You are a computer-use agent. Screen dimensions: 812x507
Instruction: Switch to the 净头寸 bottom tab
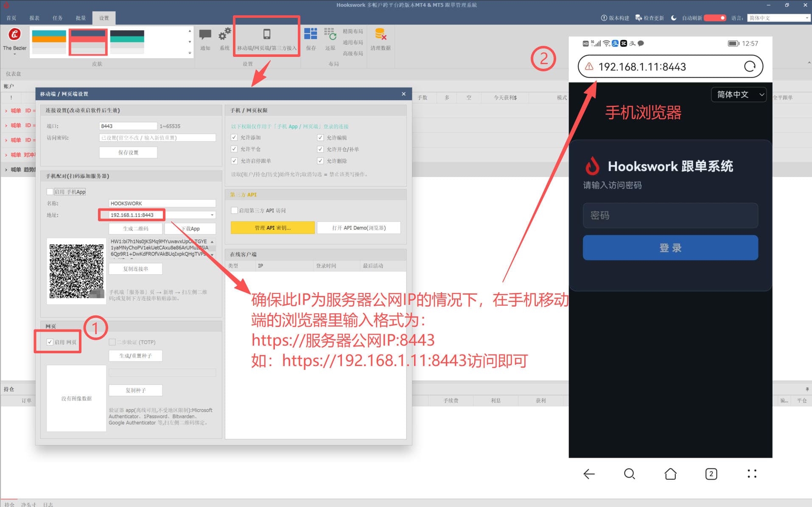point(29,504)
